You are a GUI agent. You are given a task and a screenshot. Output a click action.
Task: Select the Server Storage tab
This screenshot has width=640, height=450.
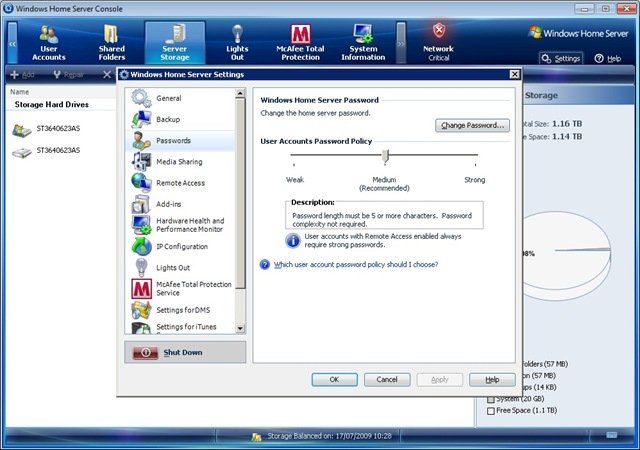(175, 43)
